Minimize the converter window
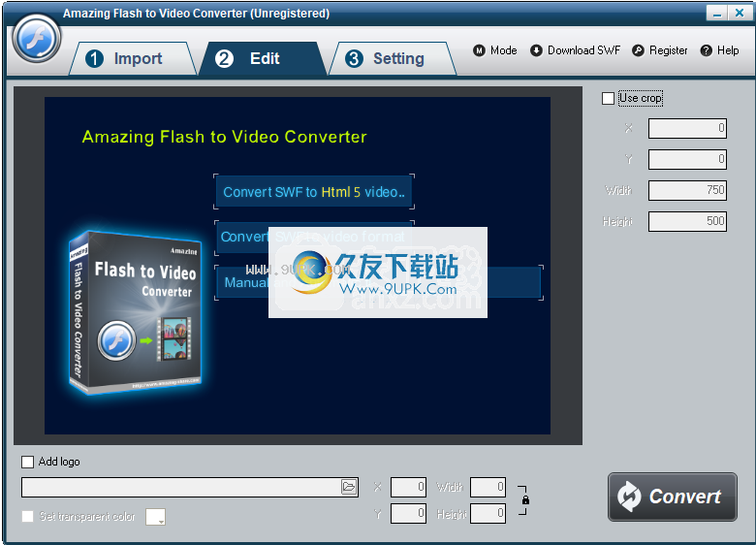The height and width of the screenshot is (545, 756). click(x=717, y=13)
